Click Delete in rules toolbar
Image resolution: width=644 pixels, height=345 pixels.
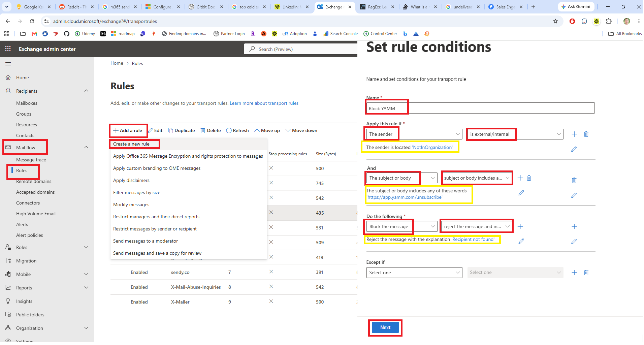[x=211, y=130]
